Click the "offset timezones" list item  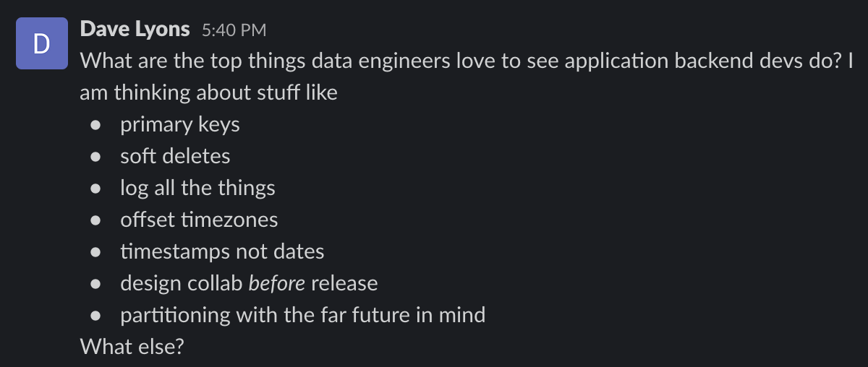pyautogui.click(x=199, y=220)
